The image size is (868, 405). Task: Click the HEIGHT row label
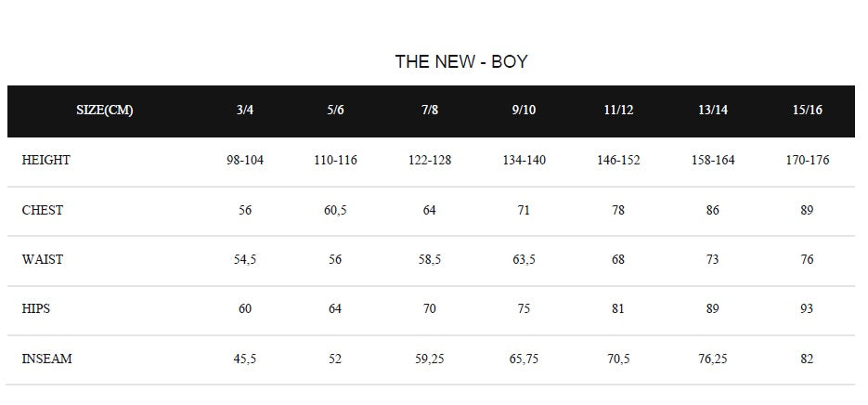click(46, 161)
